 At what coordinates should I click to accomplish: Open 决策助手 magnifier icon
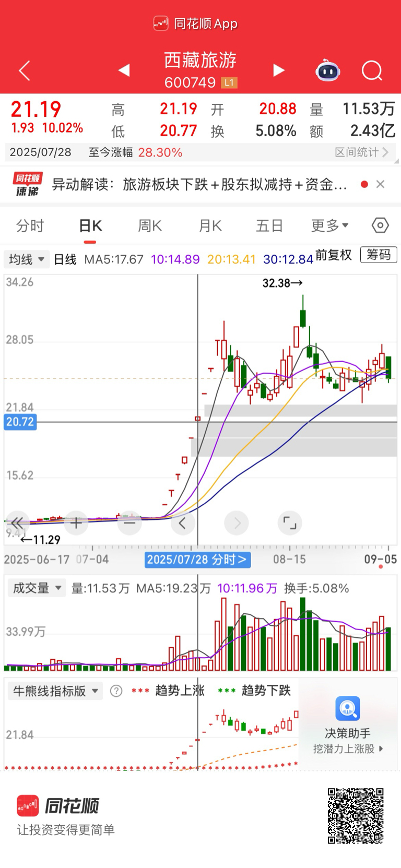348,708
